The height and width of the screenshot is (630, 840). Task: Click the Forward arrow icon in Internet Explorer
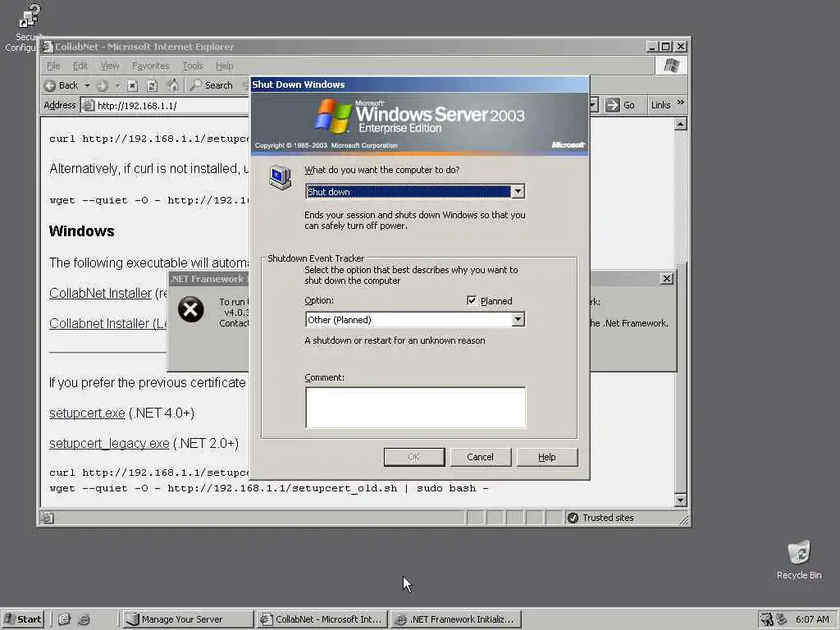click(103, 85)
